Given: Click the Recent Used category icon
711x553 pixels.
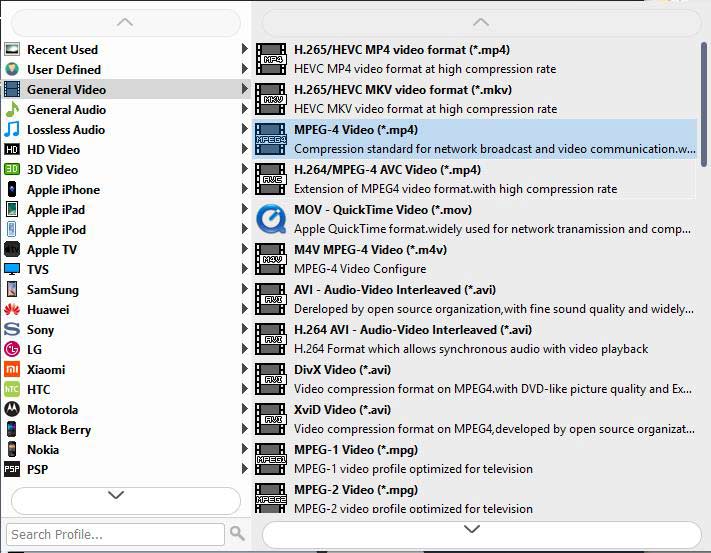Looking at the screenshot, I should pyautogui.click(x=12, y=49).
